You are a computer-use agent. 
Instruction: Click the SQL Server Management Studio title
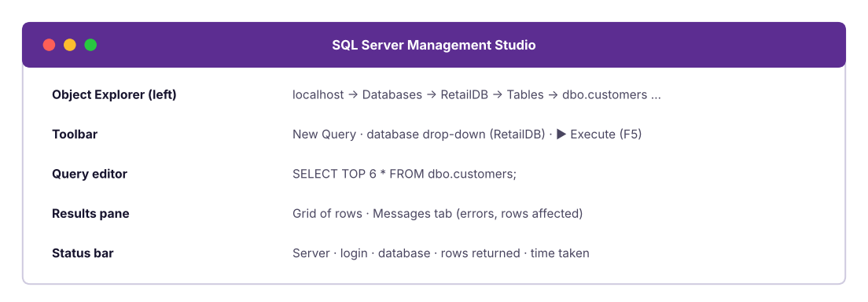[434, 45]
